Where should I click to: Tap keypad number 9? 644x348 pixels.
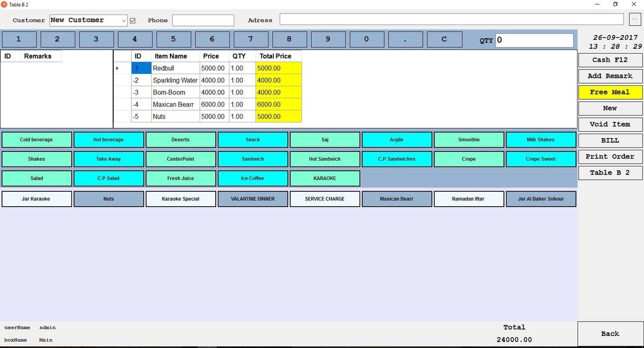(x=328, y=39)
